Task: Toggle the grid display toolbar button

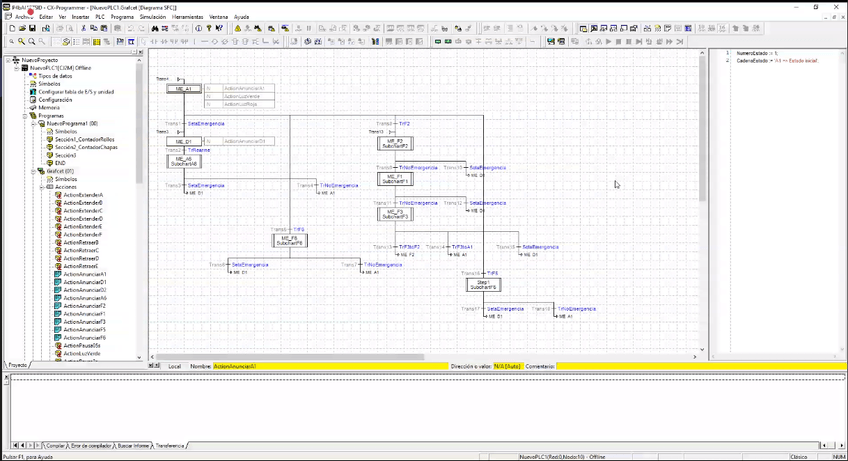Action: point(97,42)
